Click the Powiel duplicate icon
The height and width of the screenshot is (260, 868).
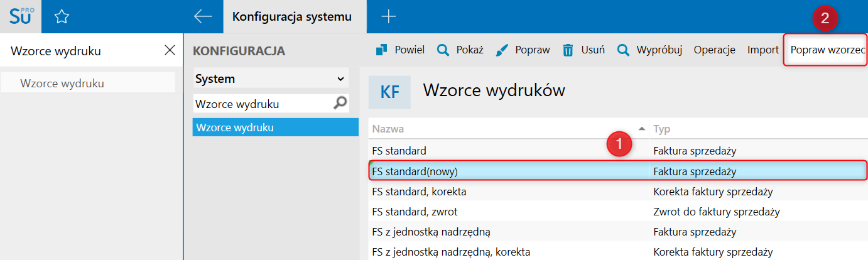click(x=381, y=50)
